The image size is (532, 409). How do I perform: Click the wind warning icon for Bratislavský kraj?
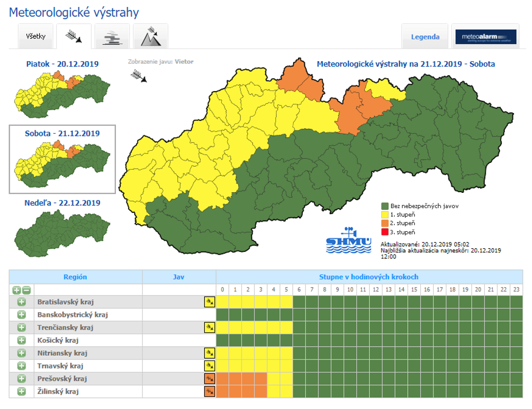point(209,302)
